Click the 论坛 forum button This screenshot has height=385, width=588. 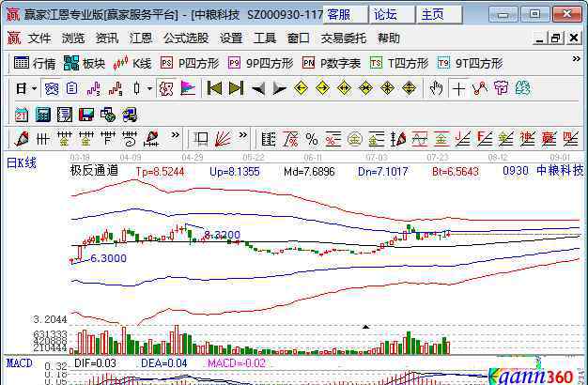click(x=393, y=15)
